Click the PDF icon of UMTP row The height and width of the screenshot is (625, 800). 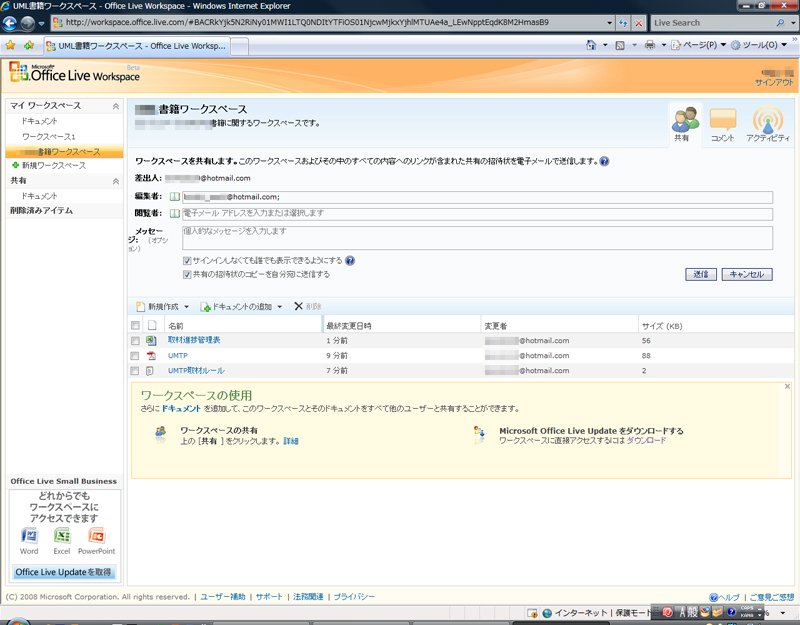pos(151,356)
